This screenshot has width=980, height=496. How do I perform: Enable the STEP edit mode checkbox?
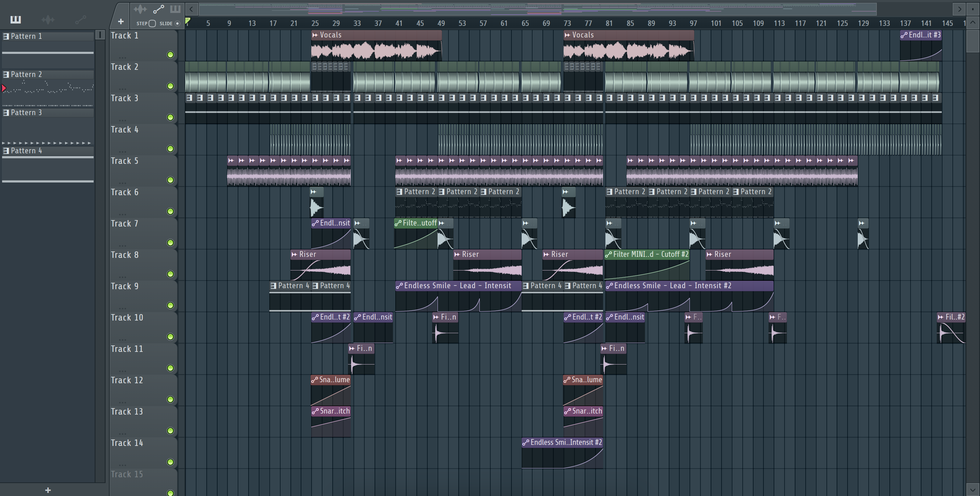pos(152,24)
